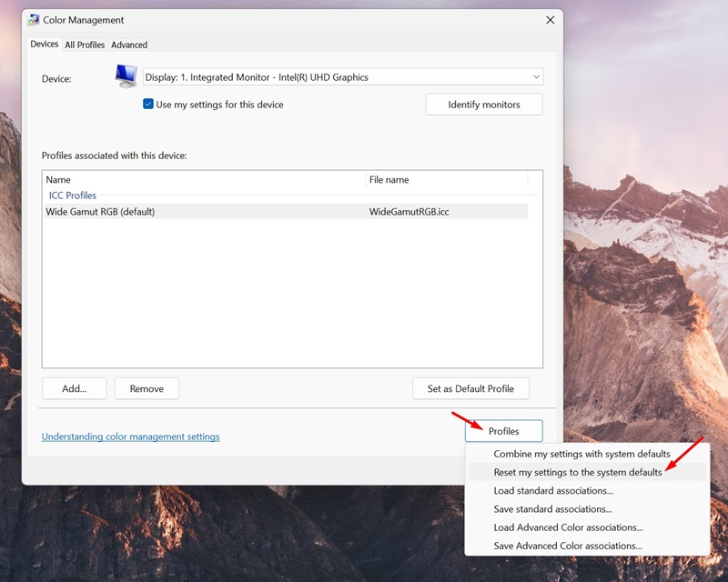Click the Identify monitors button
This screenshot has height=582, width=728.
(x=484, y=105)
